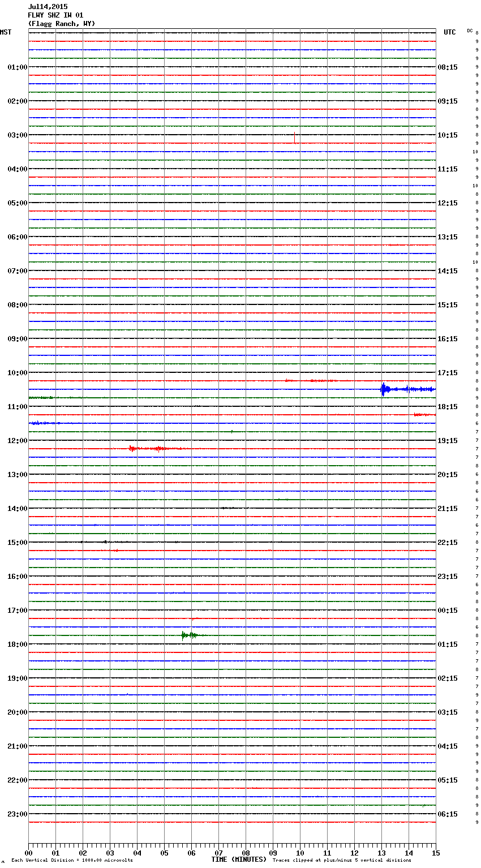Click the red spike in 03:15 trace
The height and width of the screenshot is (868, 481).
pyautogui.click(x=295, y=137)
